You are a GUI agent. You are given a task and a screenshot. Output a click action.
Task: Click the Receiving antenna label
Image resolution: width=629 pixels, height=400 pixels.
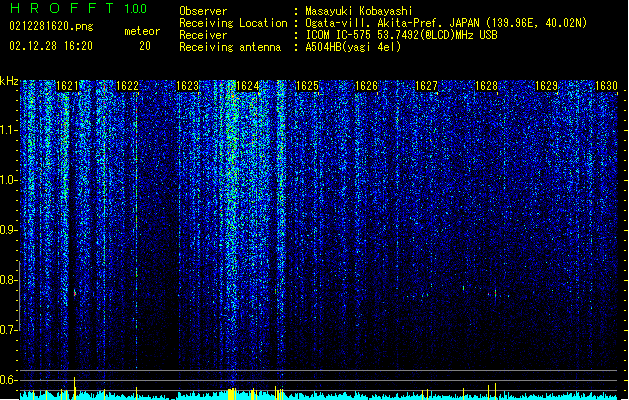230,47
